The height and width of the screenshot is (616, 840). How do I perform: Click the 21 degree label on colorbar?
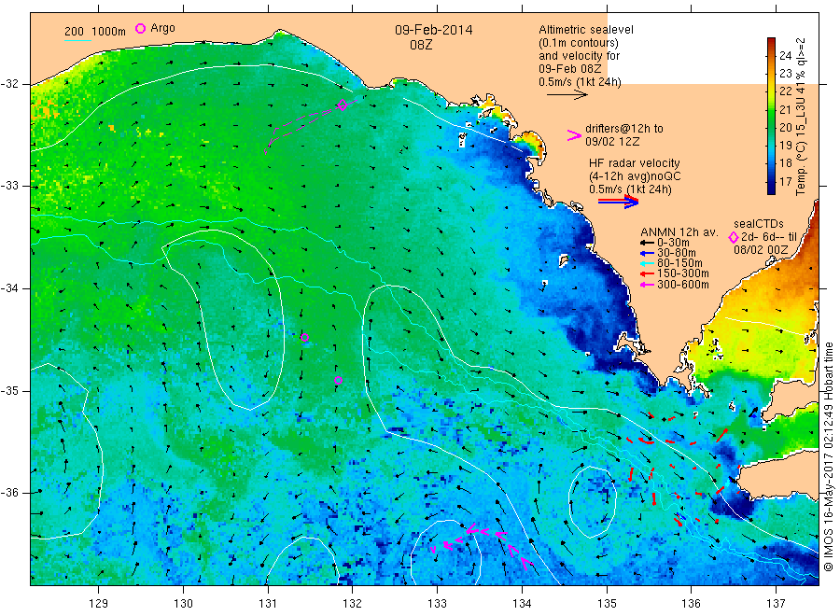[785, 109]
